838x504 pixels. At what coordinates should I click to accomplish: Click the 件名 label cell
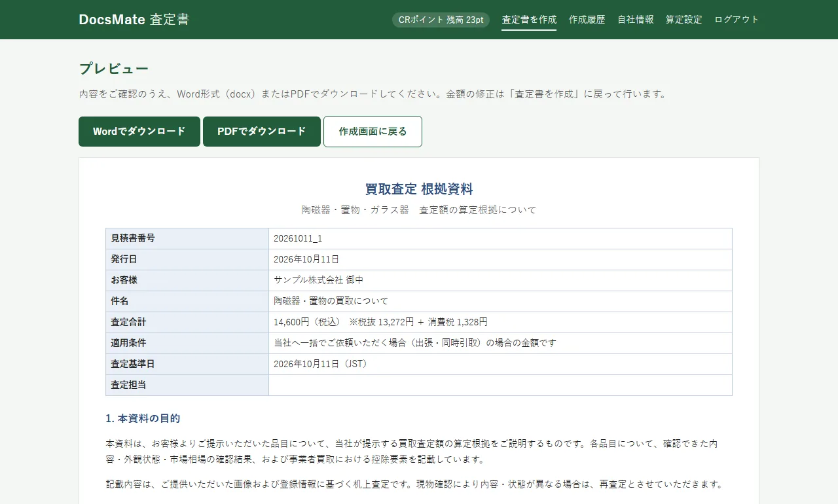[187, 301]
